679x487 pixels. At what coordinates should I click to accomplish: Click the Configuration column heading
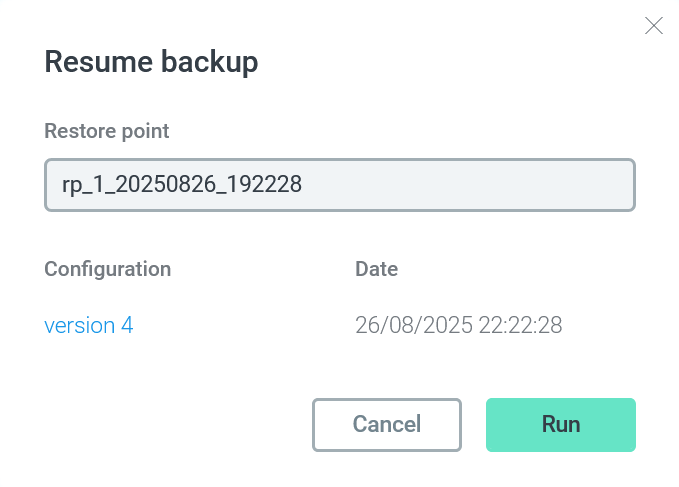tap(108, 269)
